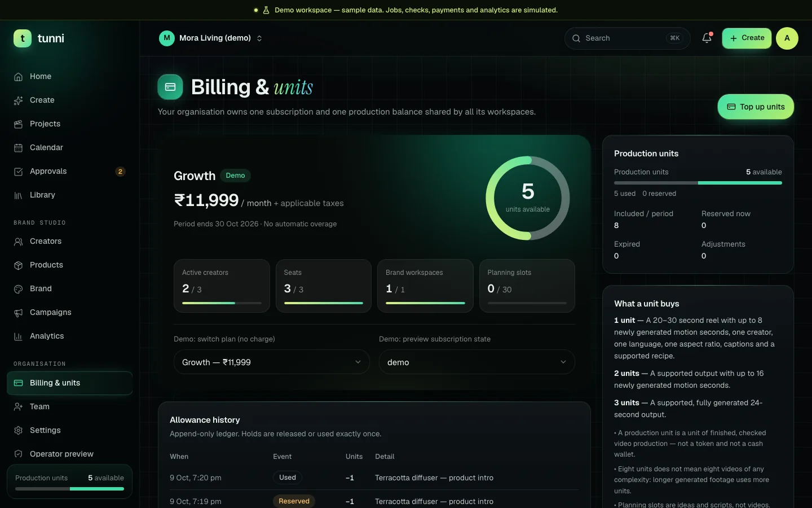Click the green Create button in header
The height and width of the screenshot is (508, 812).
747,38
